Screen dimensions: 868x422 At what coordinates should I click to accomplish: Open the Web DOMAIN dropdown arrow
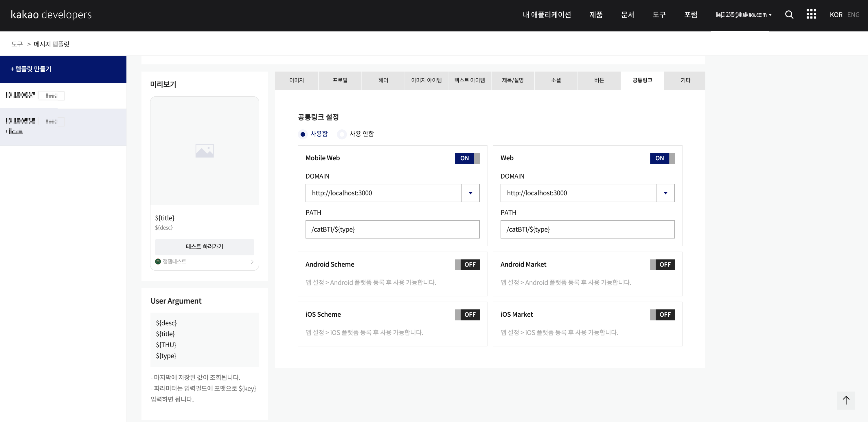point(665,193)
